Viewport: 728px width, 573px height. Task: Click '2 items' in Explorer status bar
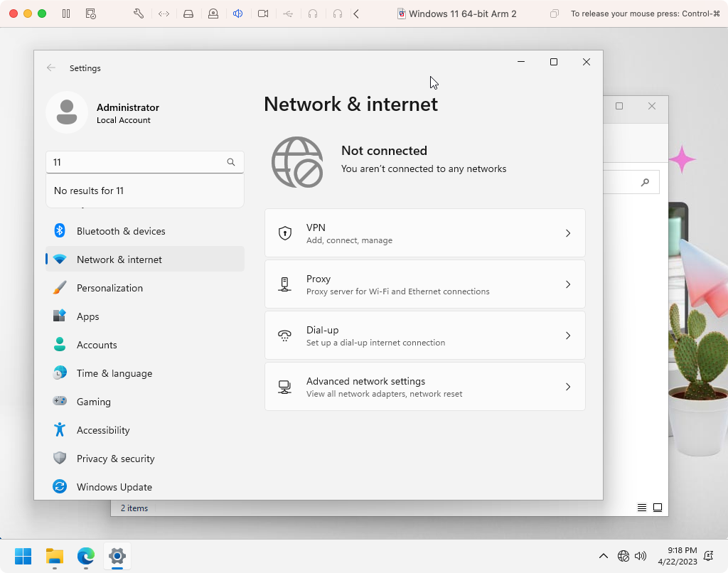click(x=134, y=508)
